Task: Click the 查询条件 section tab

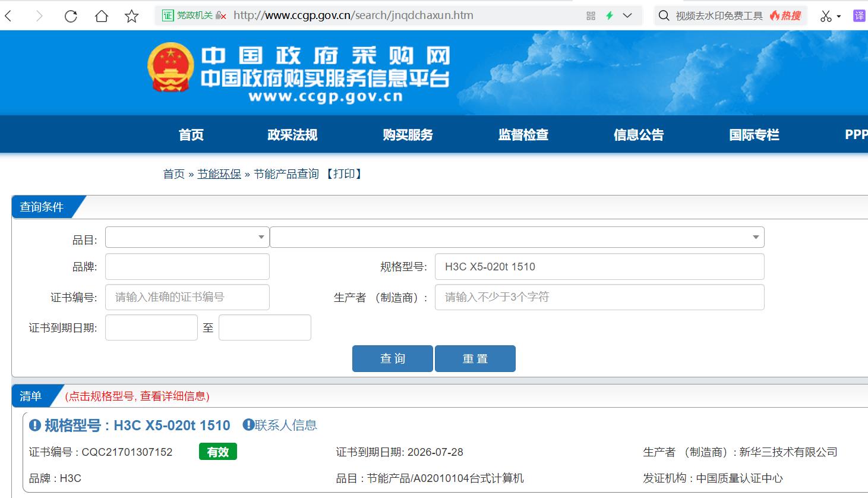Action: click(42, 207)
